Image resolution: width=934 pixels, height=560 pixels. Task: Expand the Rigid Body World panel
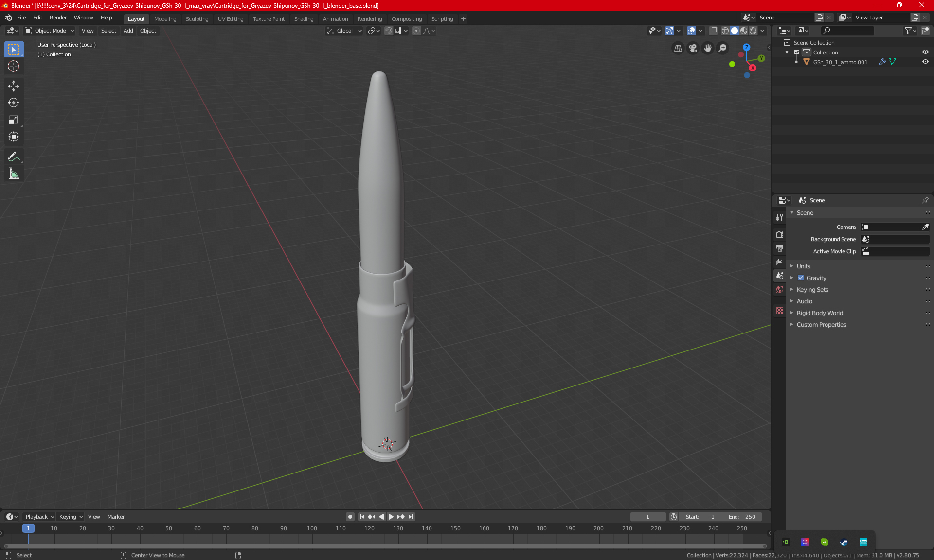tap(819, 313)
